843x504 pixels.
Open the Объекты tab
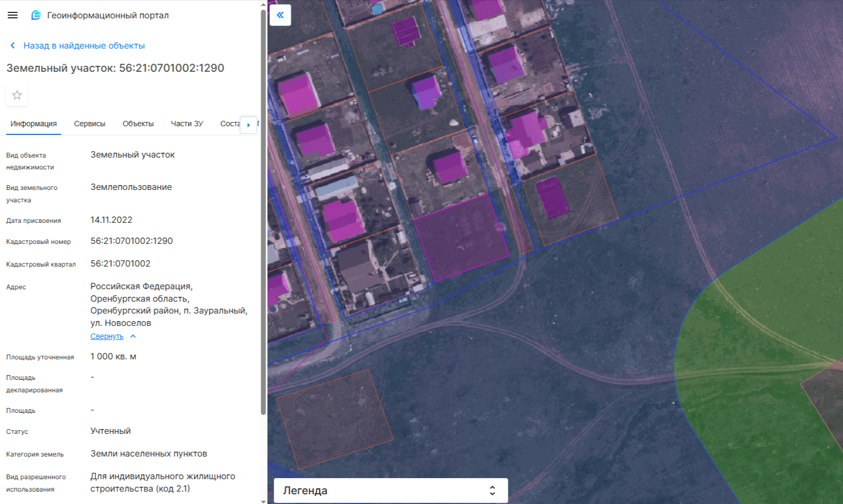pos(138,124)
